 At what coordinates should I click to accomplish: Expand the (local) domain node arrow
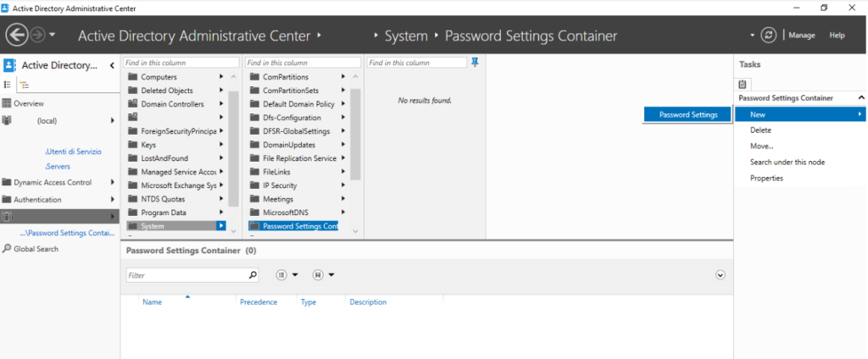[113, 120]
